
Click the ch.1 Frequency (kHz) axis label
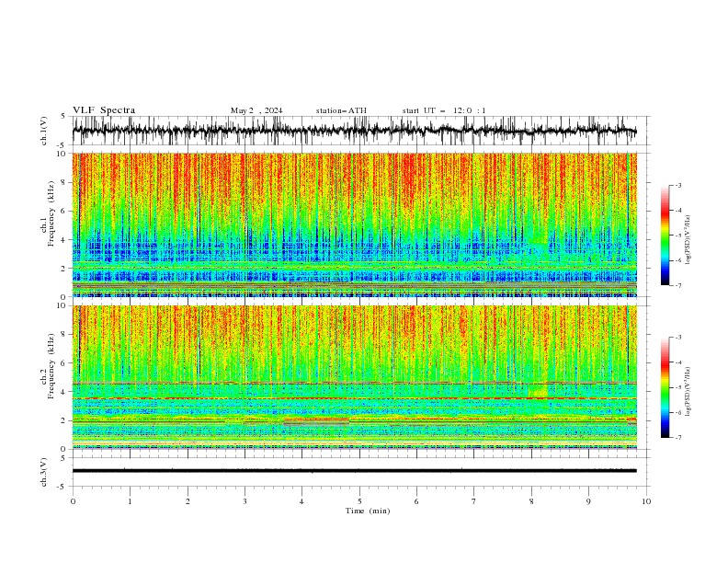coord(48,212)
